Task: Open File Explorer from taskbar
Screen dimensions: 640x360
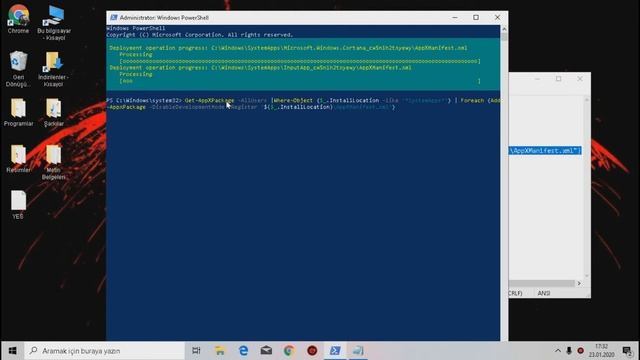Action: click(220, 351)
